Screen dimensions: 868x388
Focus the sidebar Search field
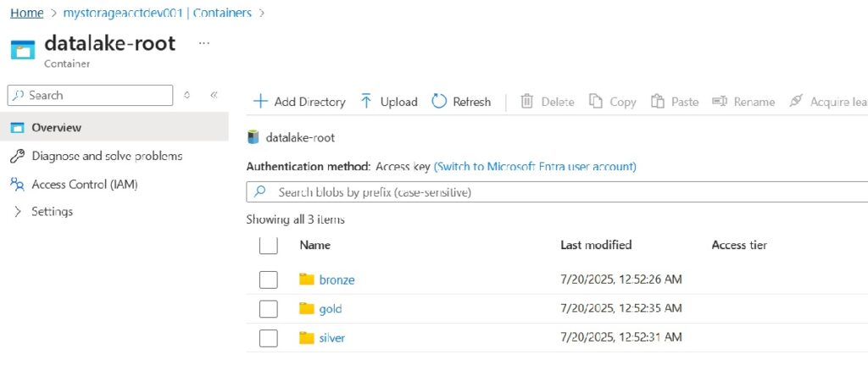tap(90, 95)
